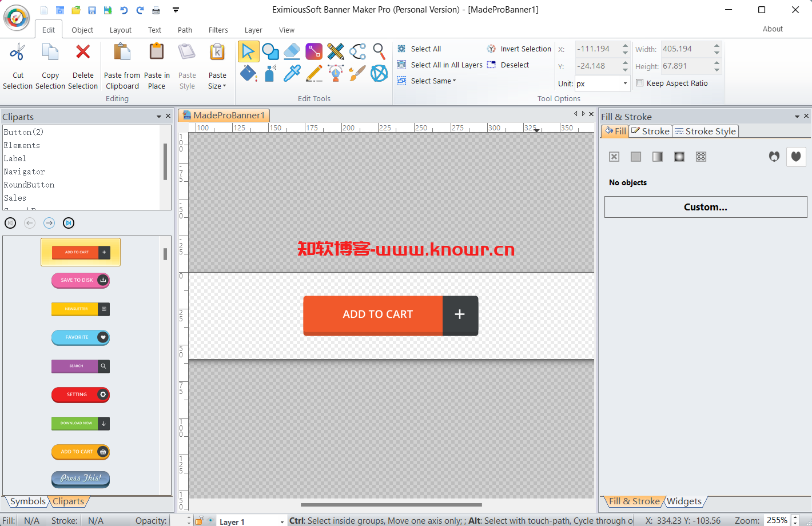Click the Undo arrow
The height and width of the screenshot is (526, 812).
[124, 10]
